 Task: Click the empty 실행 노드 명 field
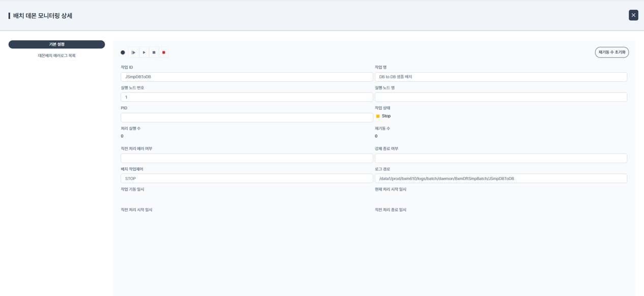coord(501,97)
